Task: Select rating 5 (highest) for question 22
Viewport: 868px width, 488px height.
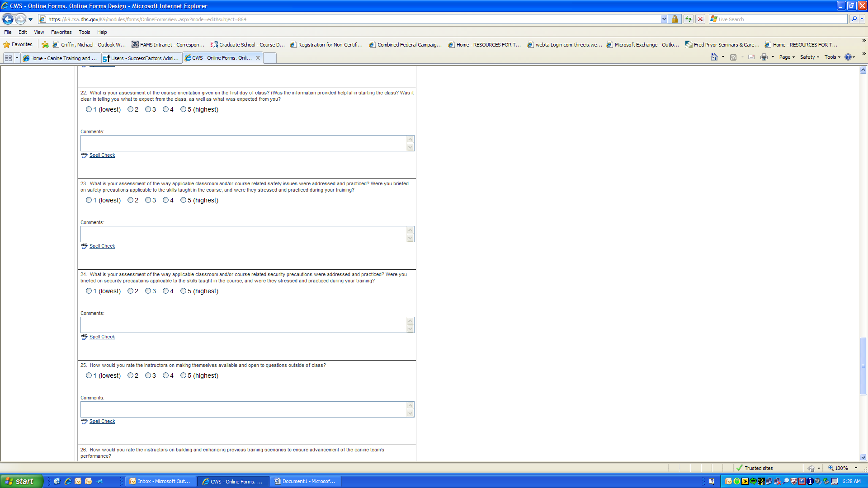Action: 183,109
